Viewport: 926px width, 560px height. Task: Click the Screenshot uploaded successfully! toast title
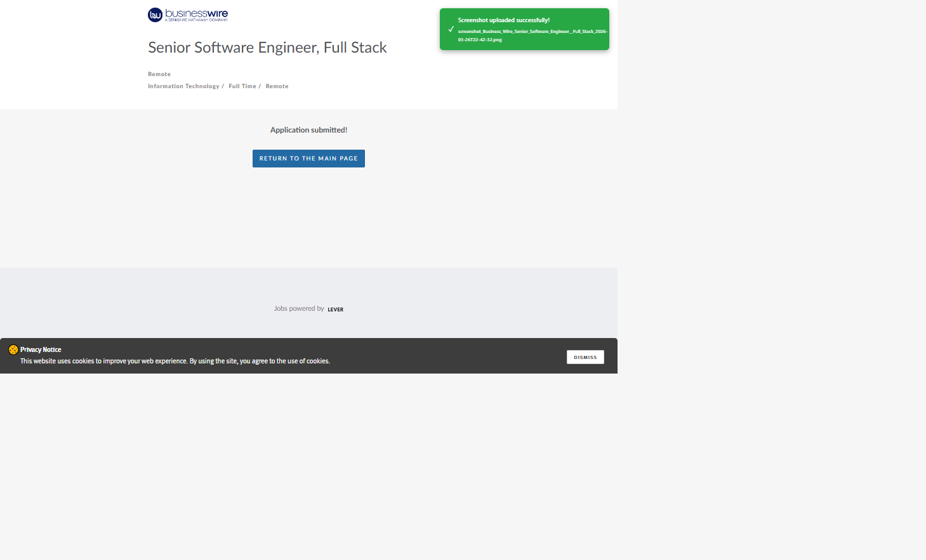503,20
